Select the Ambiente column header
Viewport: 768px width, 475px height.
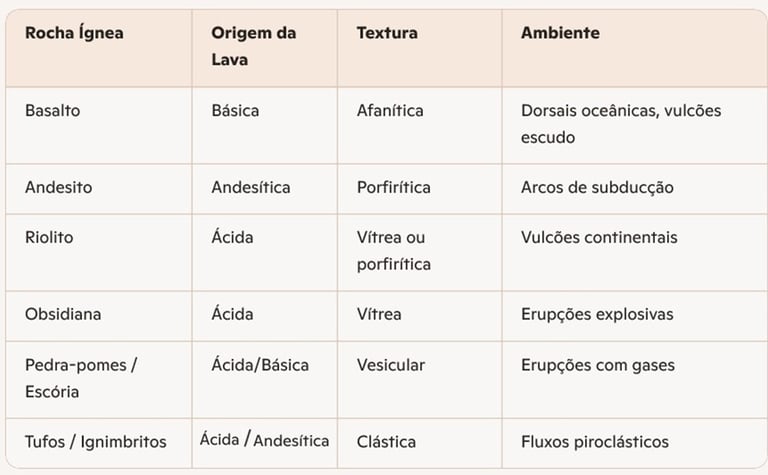pos(560,33)
